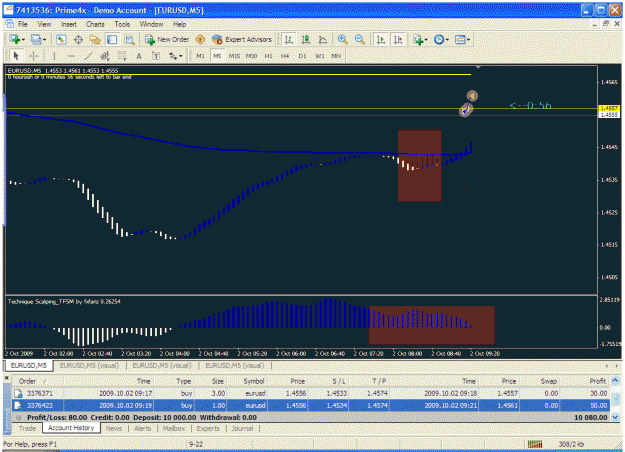Switch to Candlesticks chart icon
625x452 pixels.
click(x=306, y=39)
